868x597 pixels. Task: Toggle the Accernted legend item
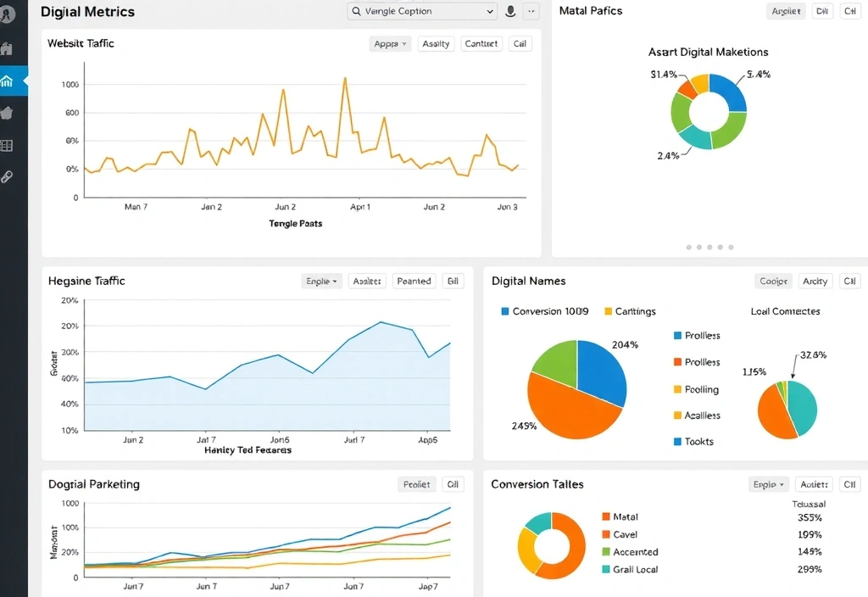(x=635, y=552)
